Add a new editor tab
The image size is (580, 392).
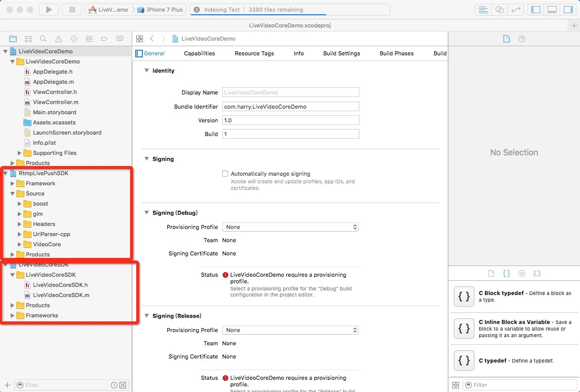pos(574,25)
